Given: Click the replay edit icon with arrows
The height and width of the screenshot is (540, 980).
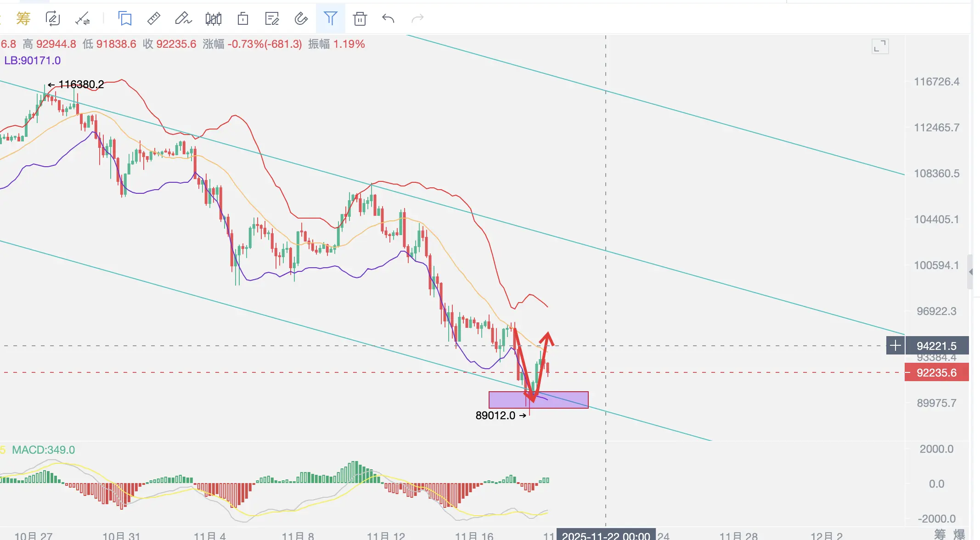Looking at the screenshot, I should [53, 19].
